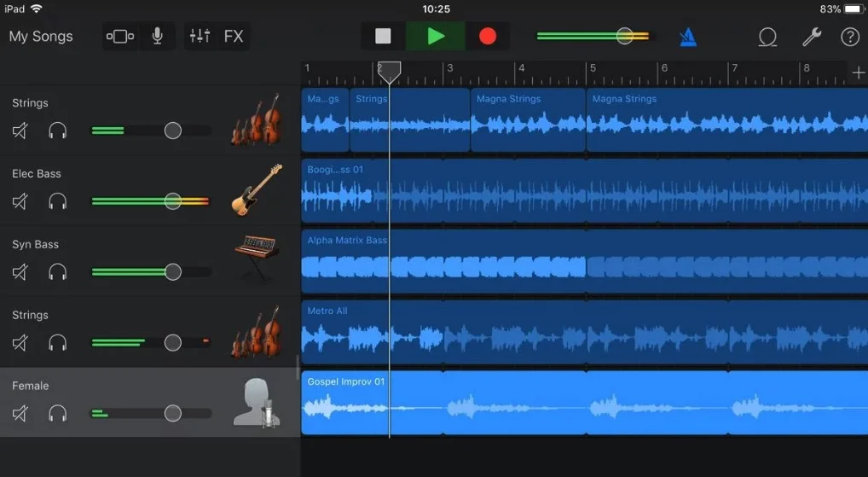Screen dimensions: 868x477
Task: Mute the Female track
Action: point(20,413)
